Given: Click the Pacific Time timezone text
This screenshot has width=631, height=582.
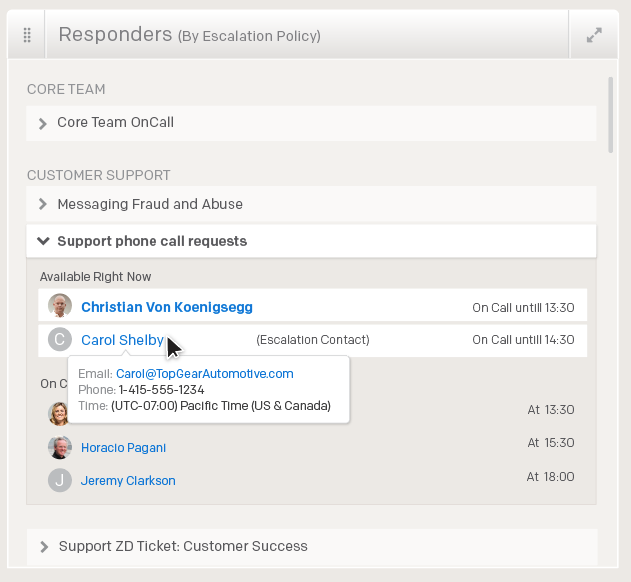Looking at the screenshot, I should click(221, 406).
